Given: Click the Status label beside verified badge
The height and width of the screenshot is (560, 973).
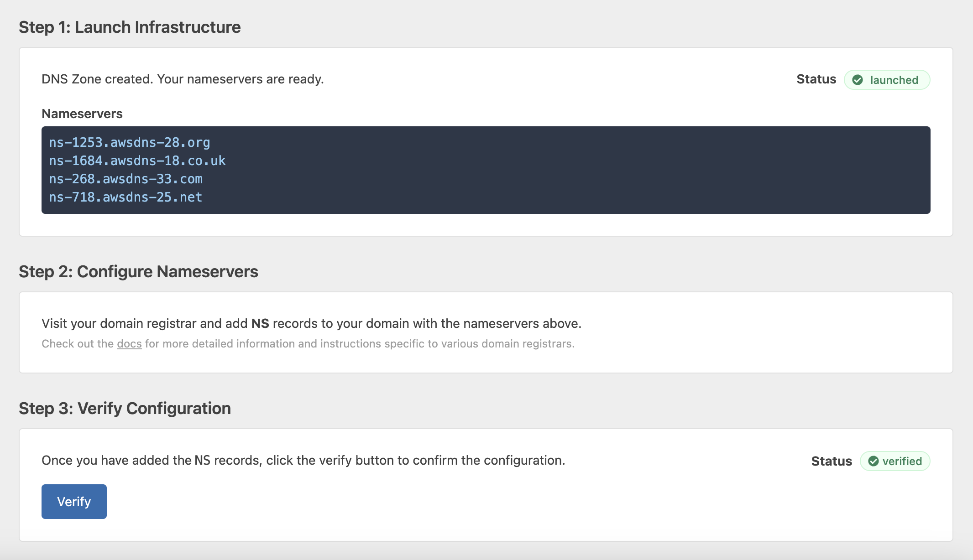Looking at the screenshot, I should pos(832,461).
